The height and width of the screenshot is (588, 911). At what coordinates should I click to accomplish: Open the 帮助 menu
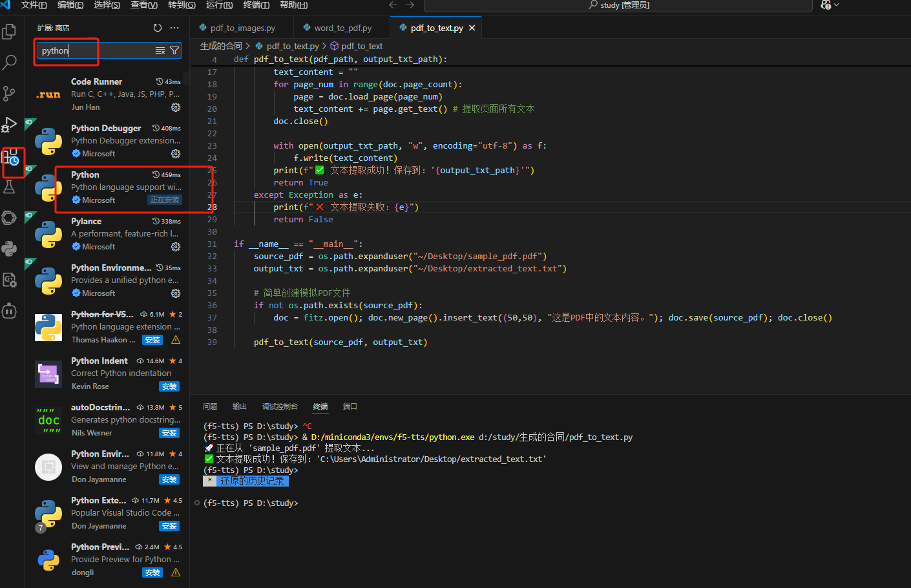coord(293,5)
